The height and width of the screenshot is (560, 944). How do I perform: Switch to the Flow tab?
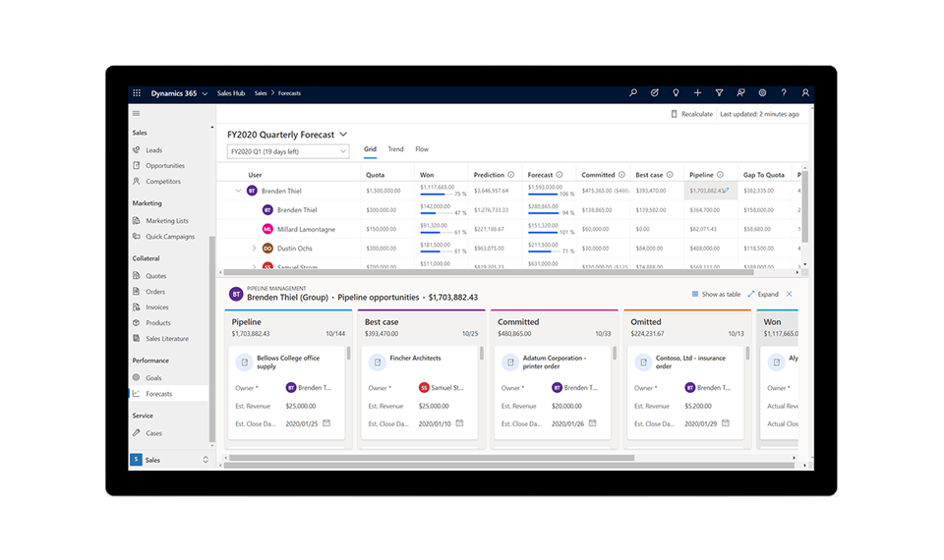click(x=422, y=149)
